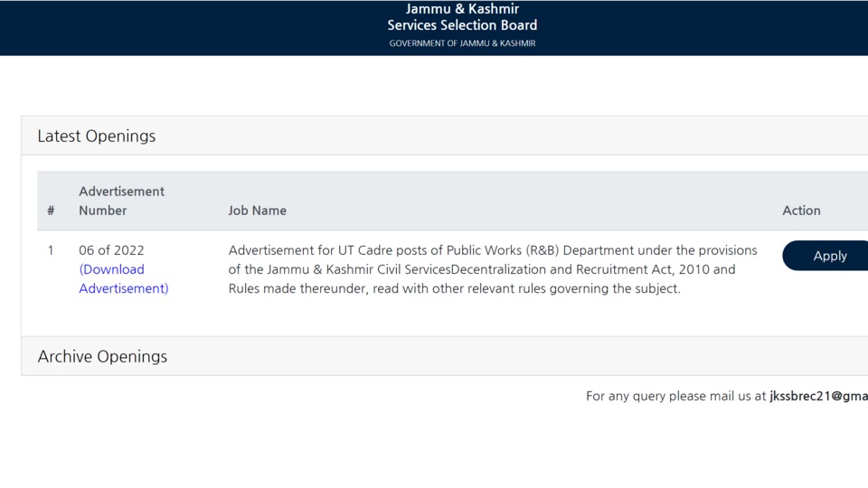Click the Advertisement Number column header
This screenshot has width=868, height=488.
pos(121,201)
